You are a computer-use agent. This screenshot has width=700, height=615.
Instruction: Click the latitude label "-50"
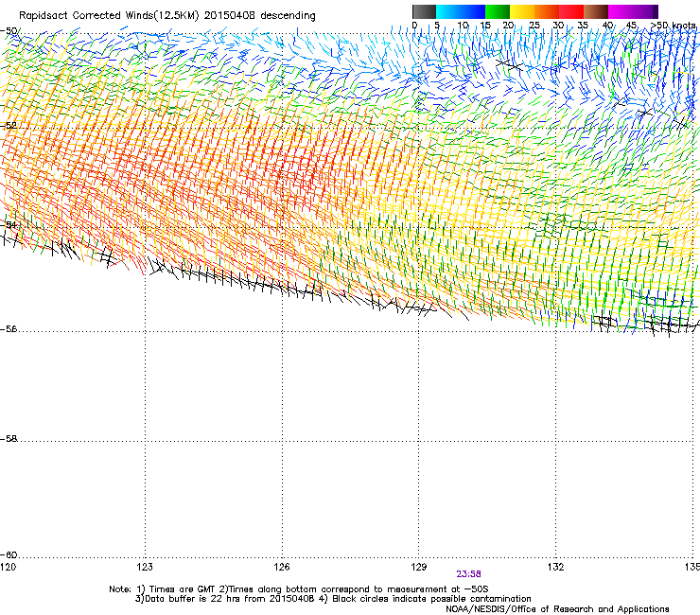[x=9, y=31]
